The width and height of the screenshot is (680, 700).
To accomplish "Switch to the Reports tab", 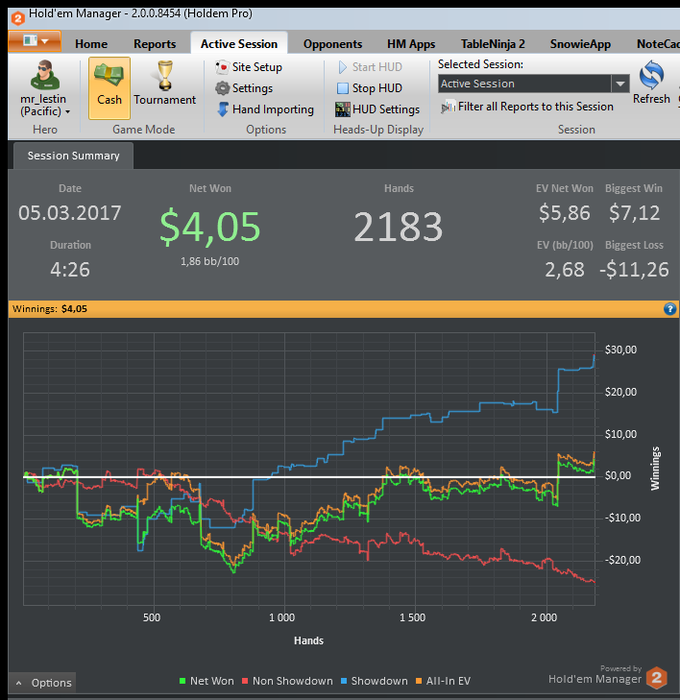I will [x=154, y=44].
